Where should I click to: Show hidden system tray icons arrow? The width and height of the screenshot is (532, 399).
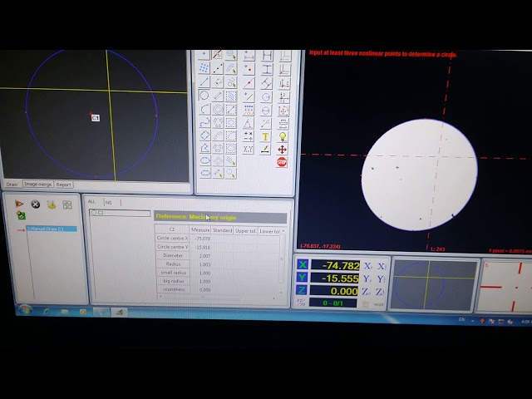473,320
